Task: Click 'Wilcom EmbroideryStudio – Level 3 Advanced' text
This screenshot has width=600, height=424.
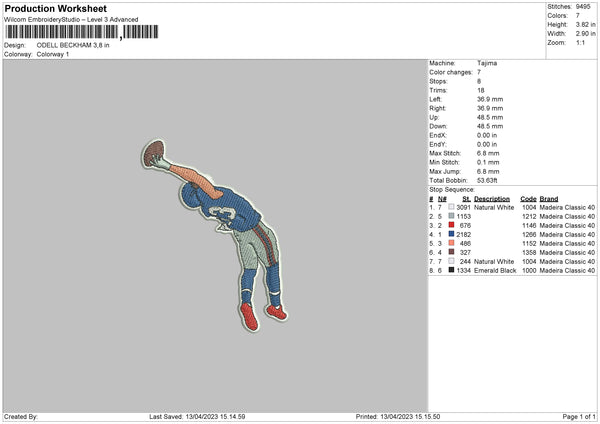Action: pos(71,20)
